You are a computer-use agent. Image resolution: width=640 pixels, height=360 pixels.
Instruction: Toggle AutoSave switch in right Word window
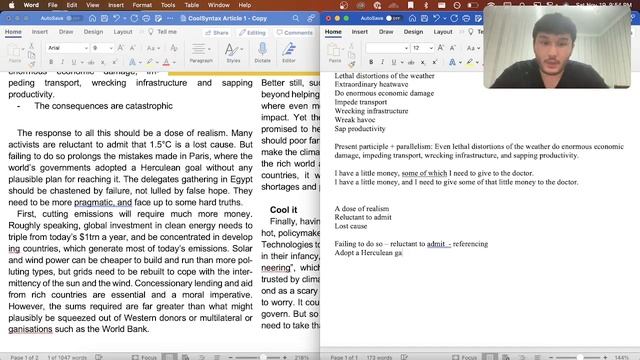click(x=393, y=18)
